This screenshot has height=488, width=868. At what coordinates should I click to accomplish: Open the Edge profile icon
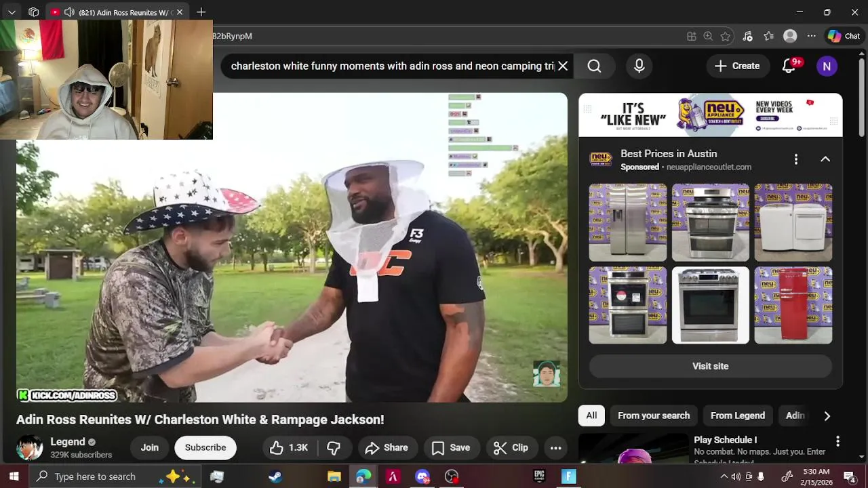click(790, 36)
